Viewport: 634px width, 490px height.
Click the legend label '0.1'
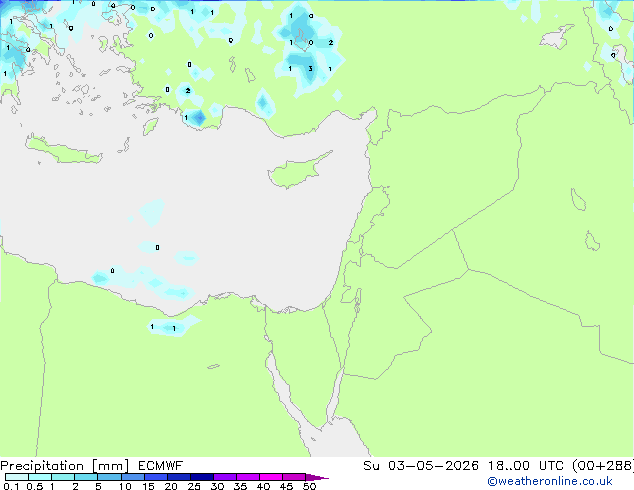(x=11, y=486)
